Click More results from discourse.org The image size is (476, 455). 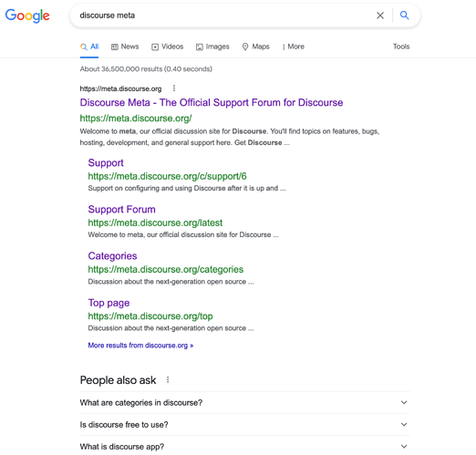pyautogui.click(x=140, y=346)
